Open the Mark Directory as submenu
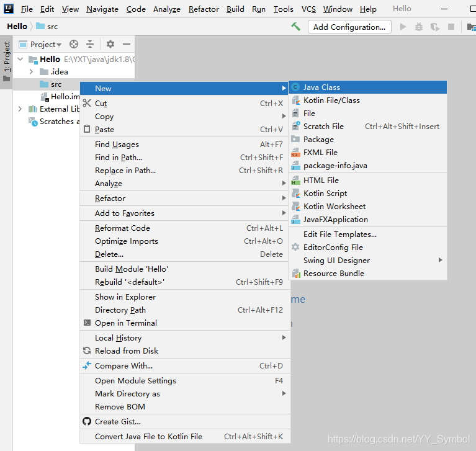 click(x=185, y=393)
